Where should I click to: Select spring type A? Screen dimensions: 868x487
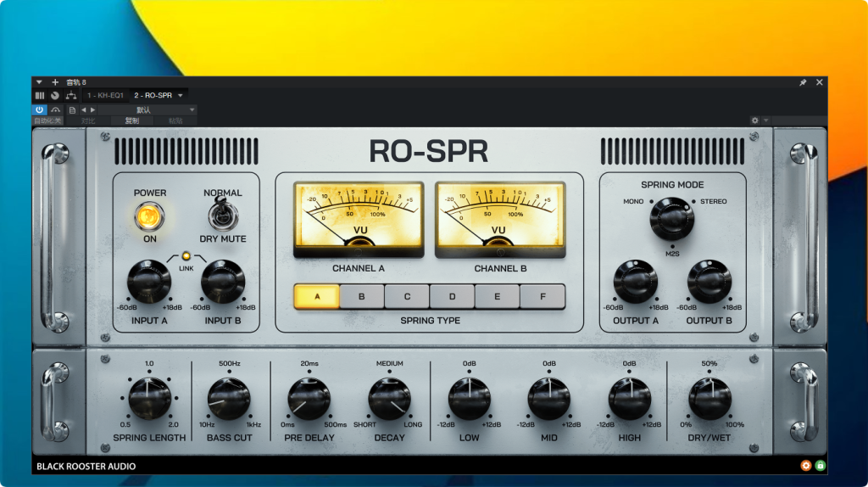[317, 296]
